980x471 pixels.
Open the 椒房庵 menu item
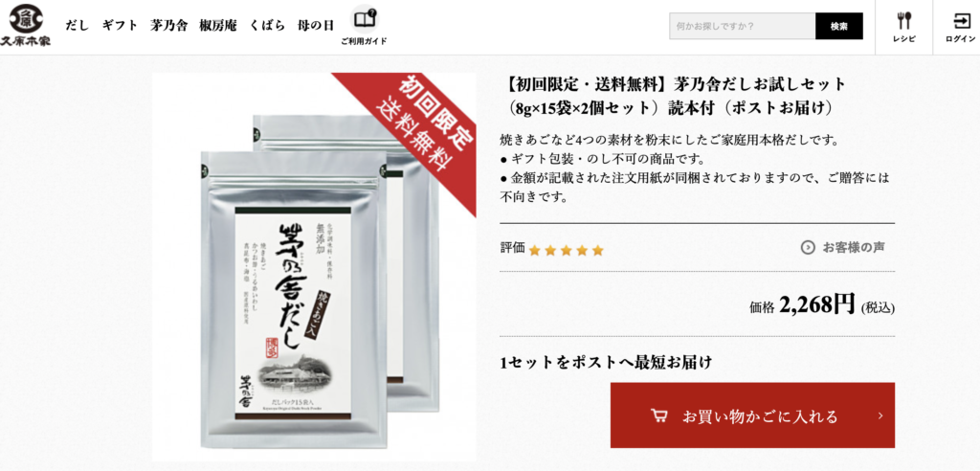[218, 26]
